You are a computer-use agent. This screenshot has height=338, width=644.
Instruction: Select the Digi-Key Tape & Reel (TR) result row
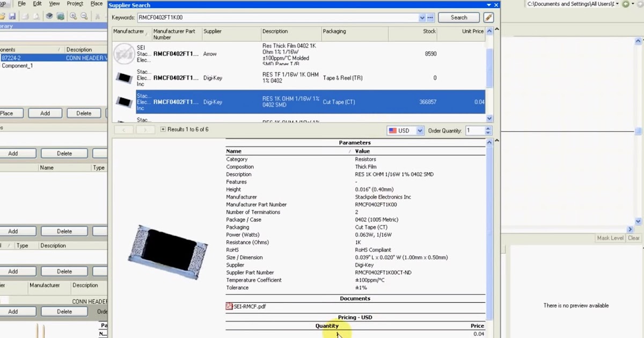299,78
